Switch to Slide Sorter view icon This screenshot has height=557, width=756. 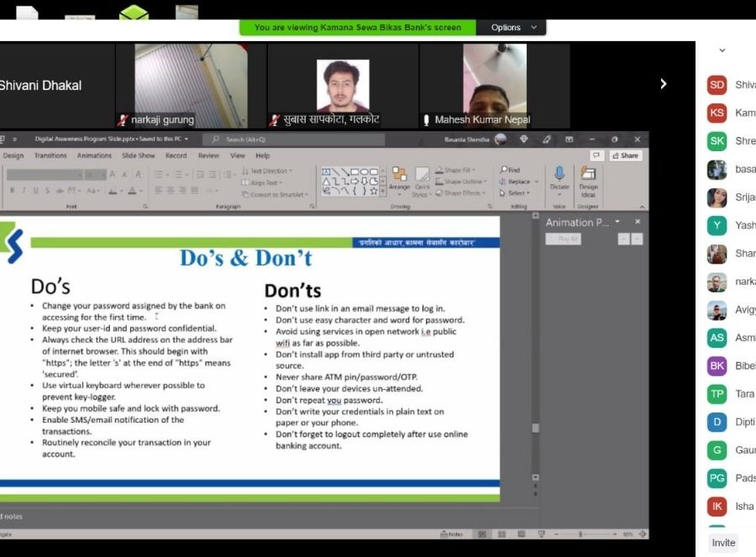pos(500,534)
